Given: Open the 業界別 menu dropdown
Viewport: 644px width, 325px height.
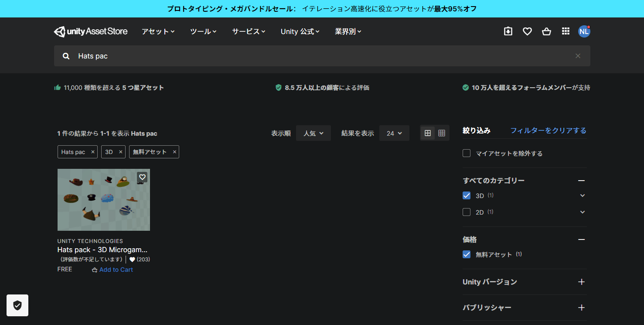Looking at the screenshot, I should click(348, 31).
